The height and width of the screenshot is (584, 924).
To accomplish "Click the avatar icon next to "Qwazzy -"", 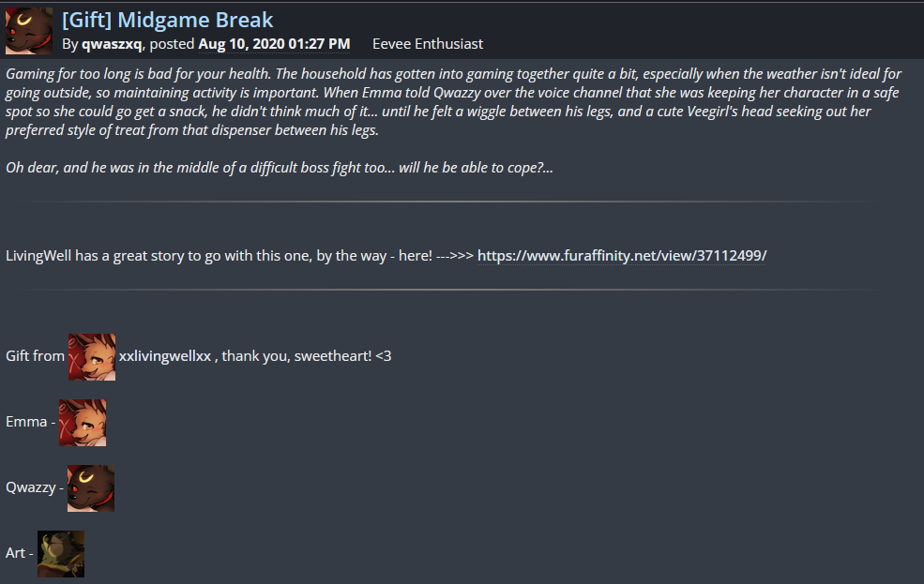I will pyautogui.click(x=91, y=488).
